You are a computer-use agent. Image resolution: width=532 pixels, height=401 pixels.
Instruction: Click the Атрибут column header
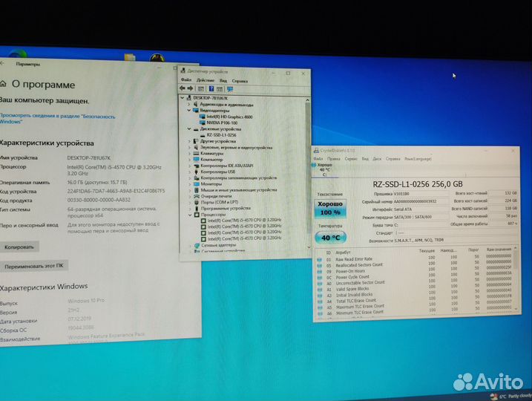pos(343,252)
